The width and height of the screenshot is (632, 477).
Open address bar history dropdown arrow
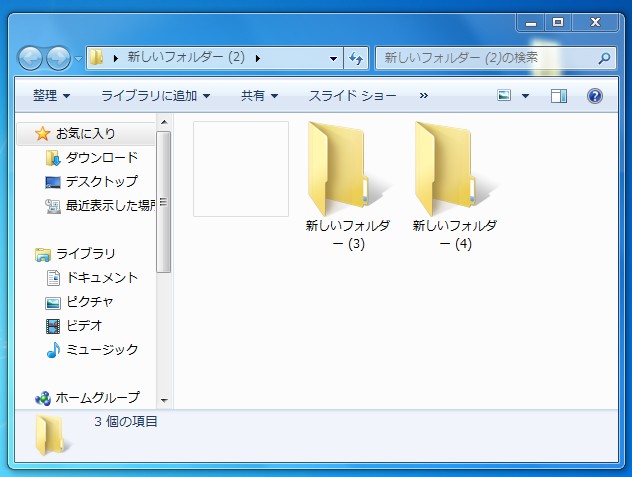[x=333, y=59]
